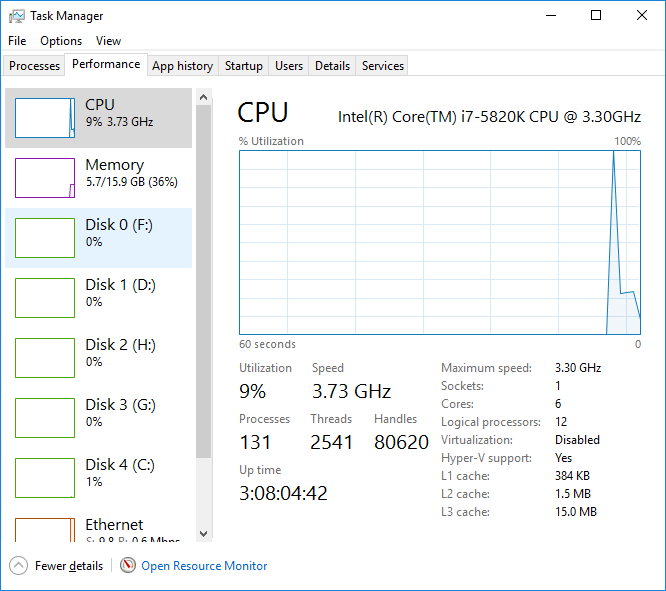666x591 pixels.
Task: Switch to the Processes tab
Action: pyautogui.click(x=34, y=66)
